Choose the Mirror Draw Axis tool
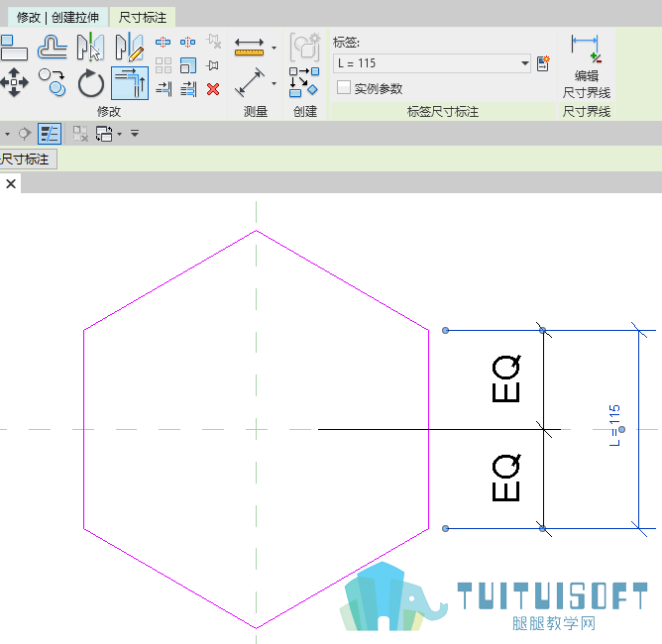The height and width of the screenshot is (644, 662). pyautogui.click(x=129, y=47)
